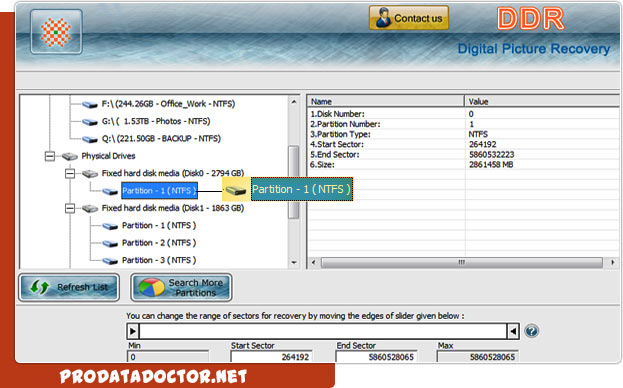The height and width of the screenshot is (388, 623).
Task: Select drive G:\ Photos entry
Action: pyautogui.click(x=156, y=121)
